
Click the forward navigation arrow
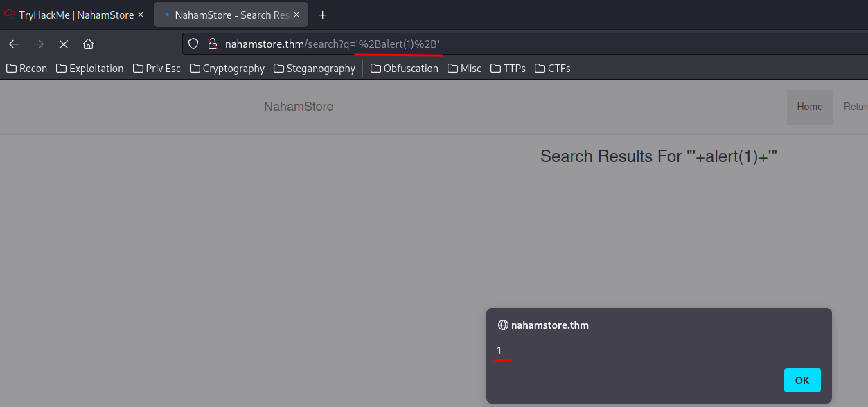click(x=39, y=44)
